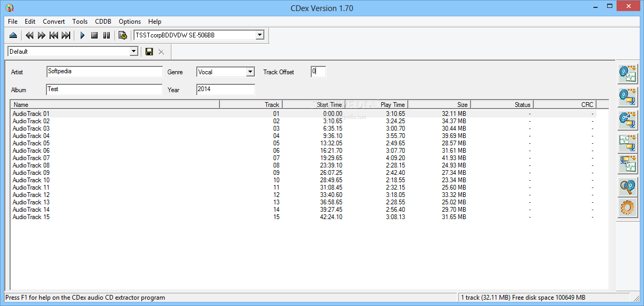The image size is (644, 306).
Task: Pause playback with the pause icon
Action: point(107,35)
